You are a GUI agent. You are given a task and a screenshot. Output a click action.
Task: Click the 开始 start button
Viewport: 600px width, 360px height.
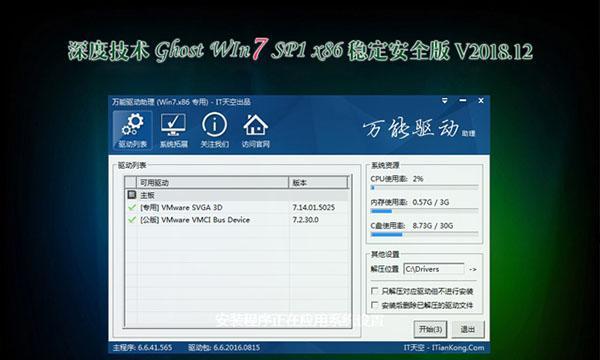(x=430, y=329)
